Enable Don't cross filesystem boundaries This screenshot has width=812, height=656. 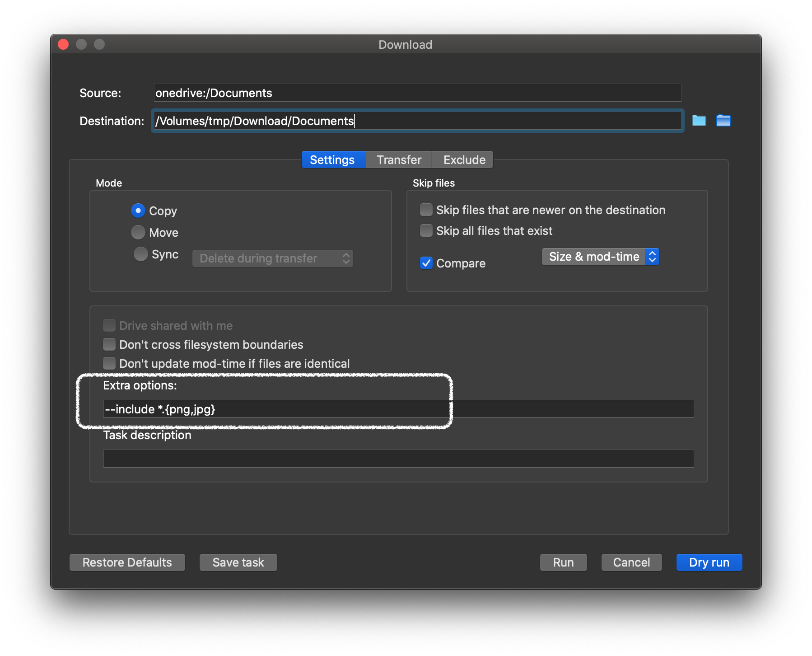coord(109,344)
